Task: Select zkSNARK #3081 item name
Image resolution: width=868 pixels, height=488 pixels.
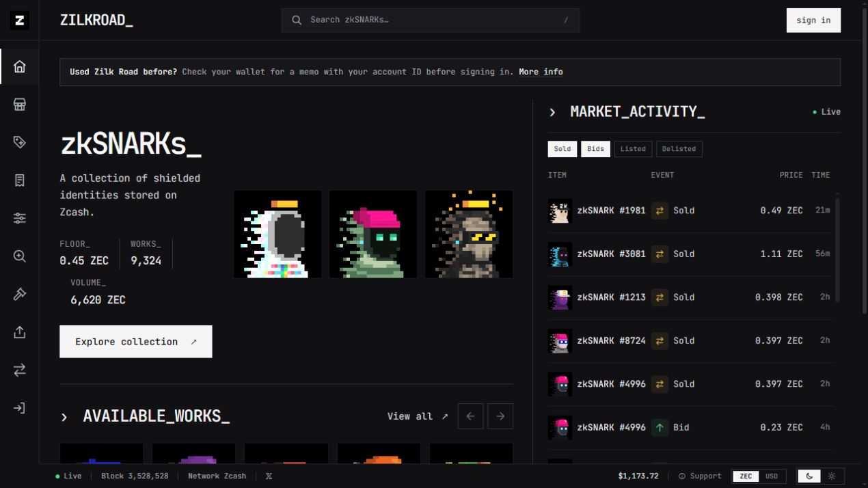Action: click(611, 254)
